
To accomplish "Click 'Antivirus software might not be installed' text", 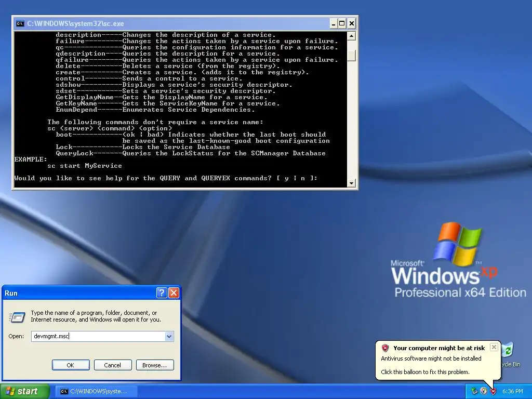I will click(x=431, y=358).
